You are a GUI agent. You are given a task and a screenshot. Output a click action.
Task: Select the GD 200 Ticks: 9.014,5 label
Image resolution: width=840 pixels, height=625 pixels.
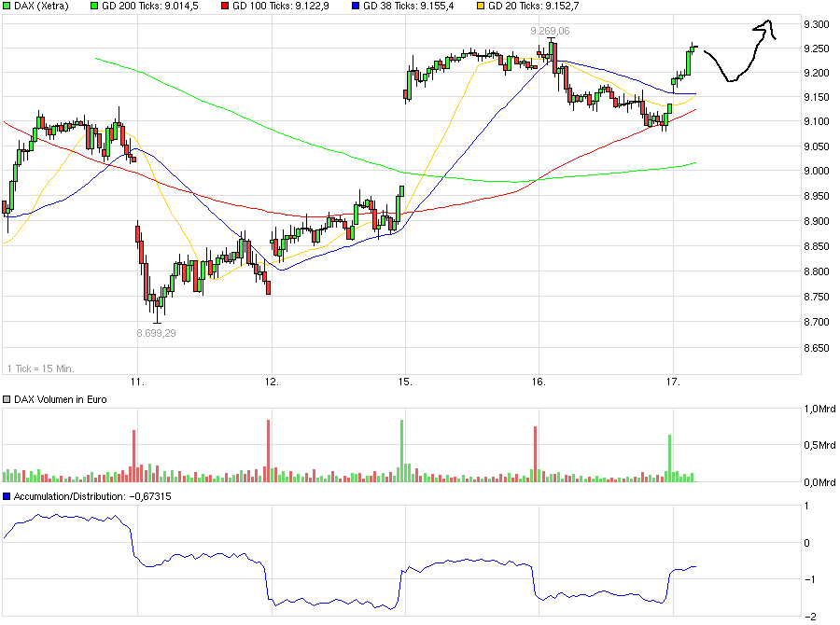150,7
